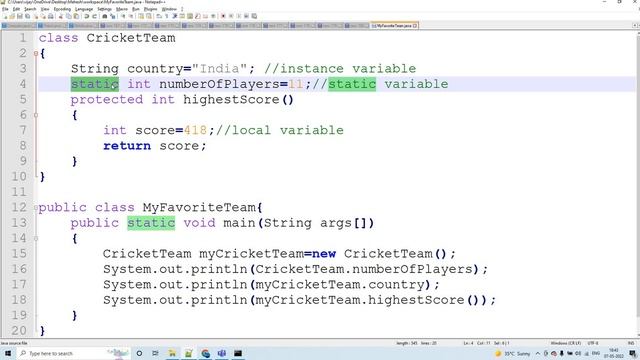Screen dimensions: 640x360
Task: Toggle the indent guide toolbar button
Action: [x=174, y=16]
